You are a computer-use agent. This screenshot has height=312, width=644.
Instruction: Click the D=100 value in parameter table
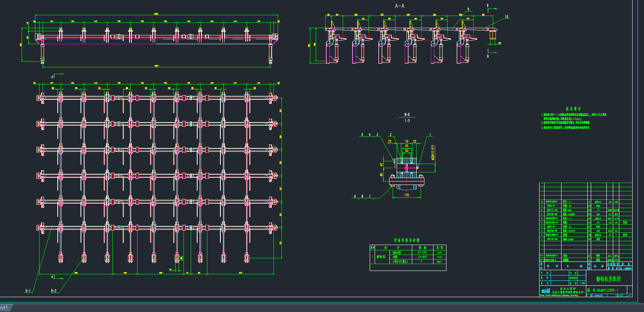(422, 252)
